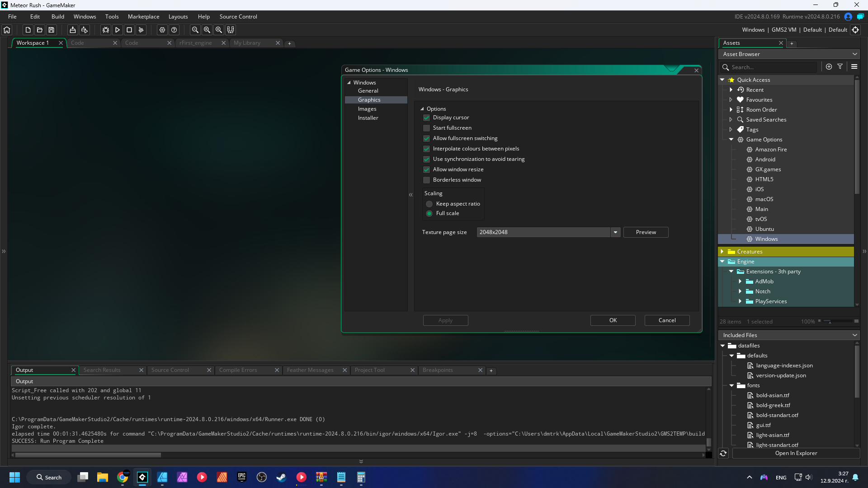Select the Keep aspect ratio radio button
Screen dimensions: 868x488
429,204
